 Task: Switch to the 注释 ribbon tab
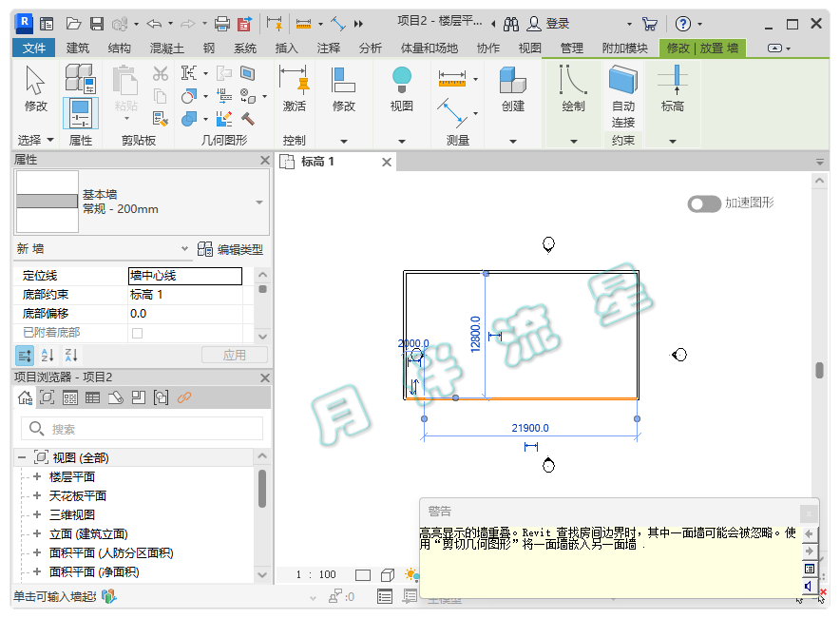tap(329, 48)
